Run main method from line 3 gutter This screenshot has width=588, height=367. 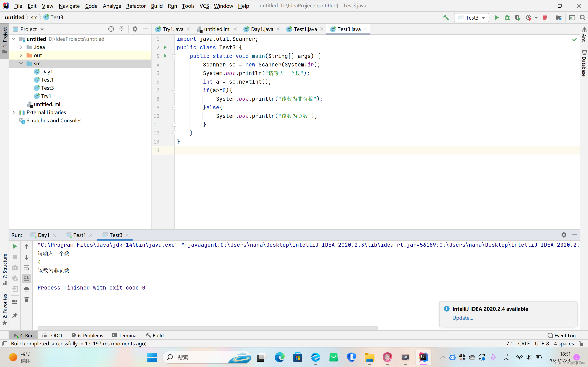[165, 56]
